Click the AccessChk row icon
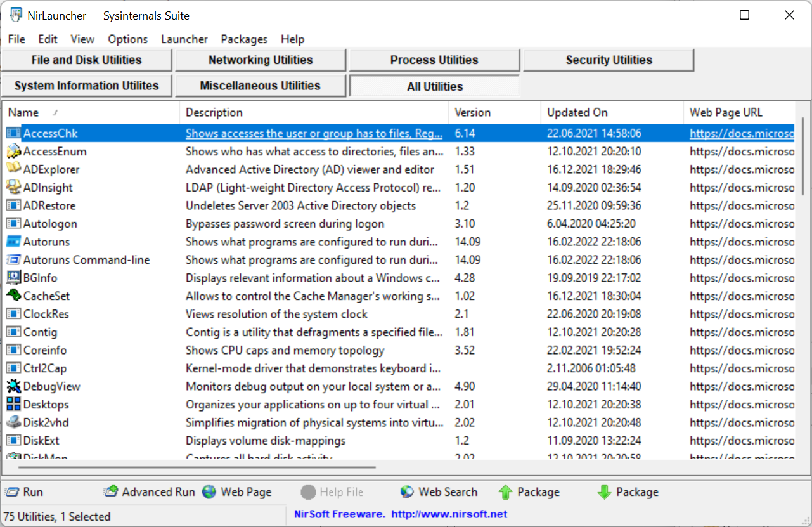Image resolution: width=812 pixels, height=527 pixels. coord(13,133)
